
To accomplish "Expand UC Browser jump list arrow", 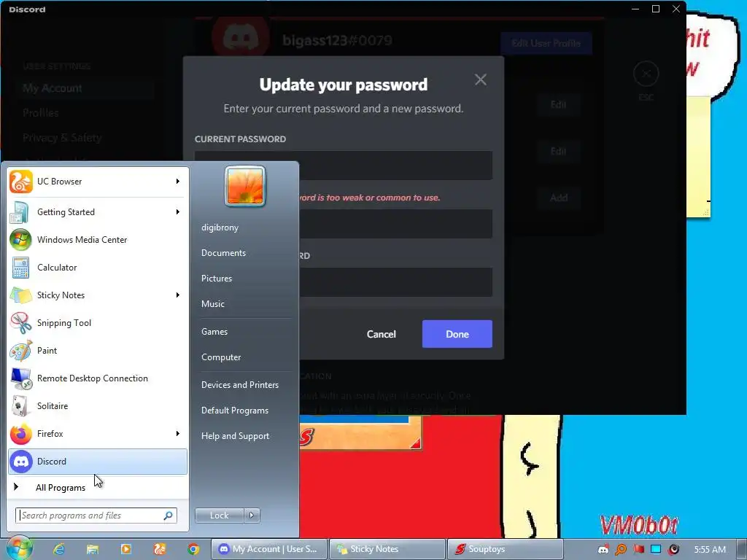I will coord(178,182).
